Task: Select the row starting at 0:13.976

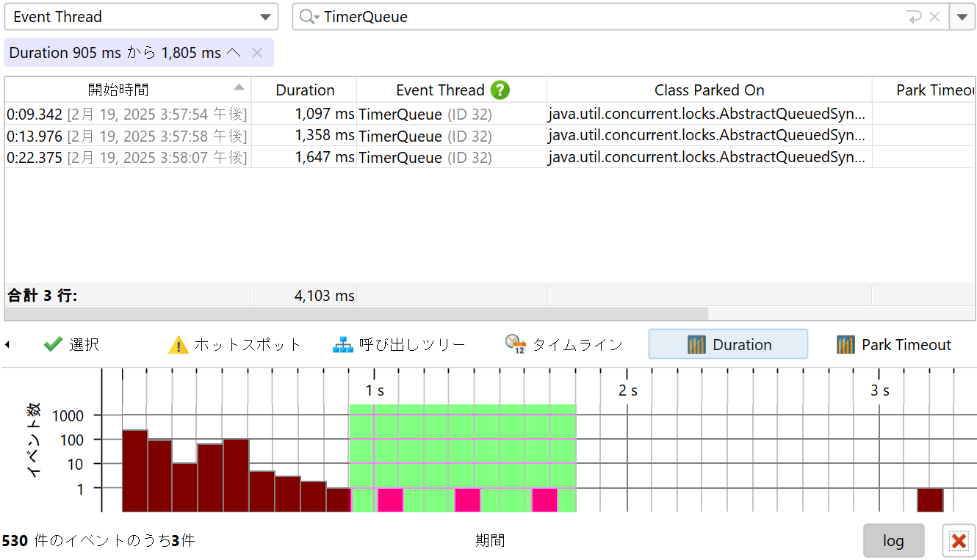Action: [x=489, y=136]
